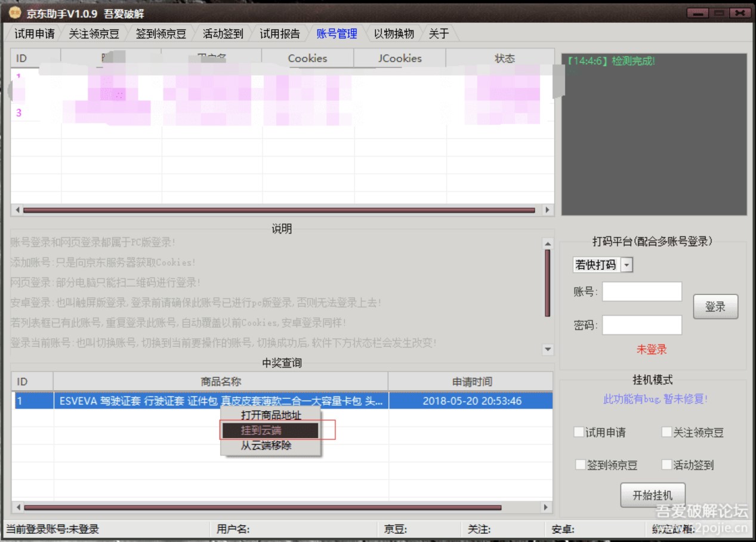Select 从云端移除 from the context menu

(267, 445)
